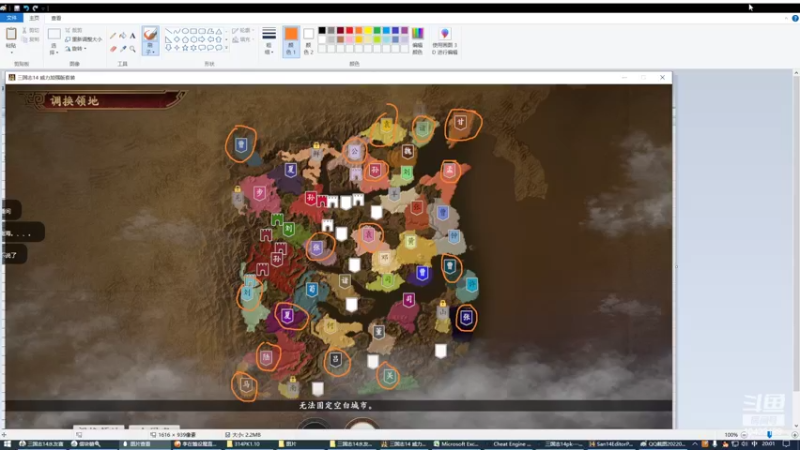The height and width of the screenshot is (450, 800).
Task: Switch to San14Editor taskbar item
Action: [611, 444]
